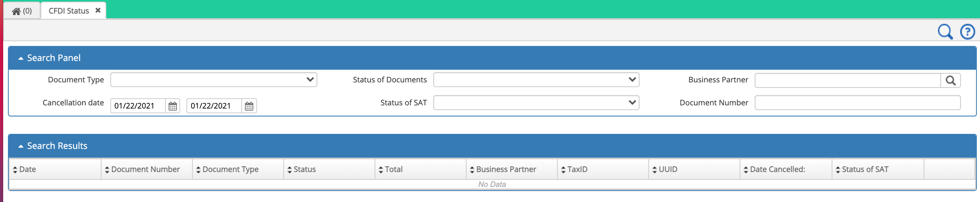Image resolution: width=980 pixels, height=202 pixels.
Task: Click the Document Number input field
Action: [857, 103]
